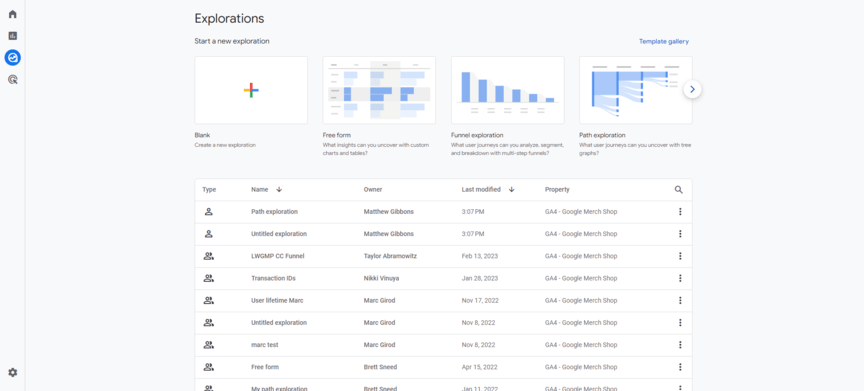Sort by Last modified column arrow
The image size is (864, 391).
coord(512,189)
